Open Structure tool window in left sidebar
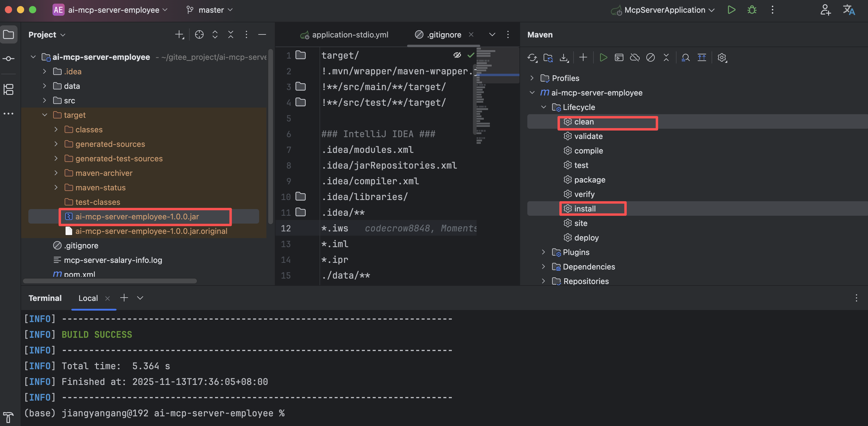Viewport: 868px width, 426px height. point(8,89)
